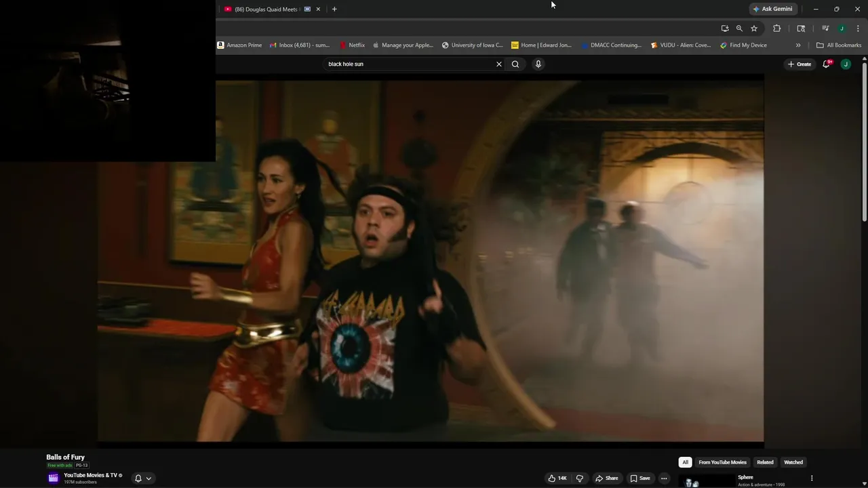This screenshot has height=488, width=868.
Task: Click the Save button under the video
Action: (640, 478)
